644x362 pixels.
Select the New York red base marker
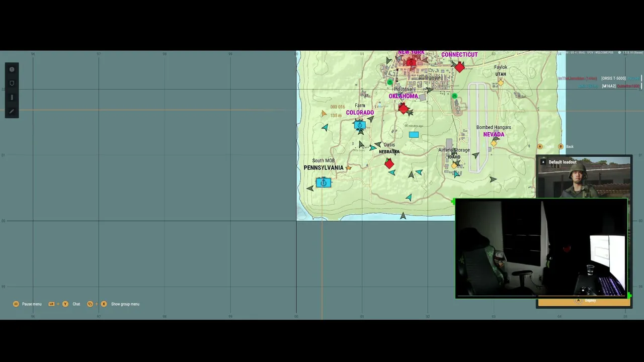point(411,62)
